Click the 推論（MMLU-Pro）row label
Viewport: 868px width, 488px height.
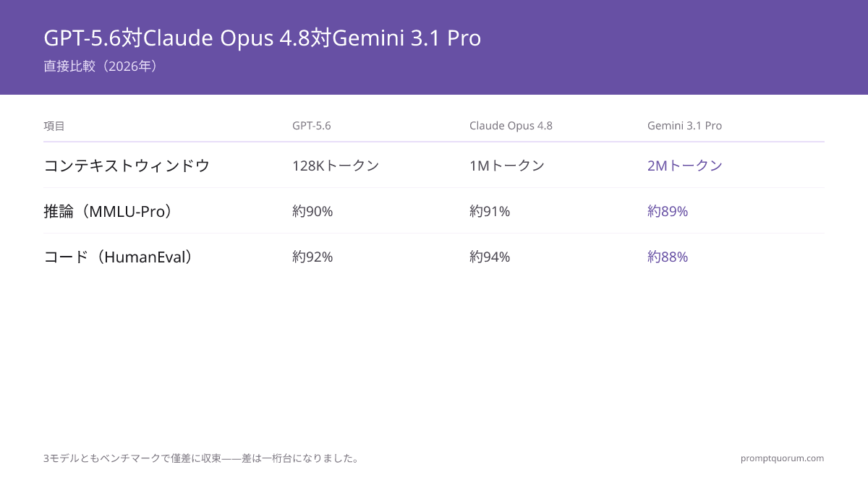[x=109, y=211]
